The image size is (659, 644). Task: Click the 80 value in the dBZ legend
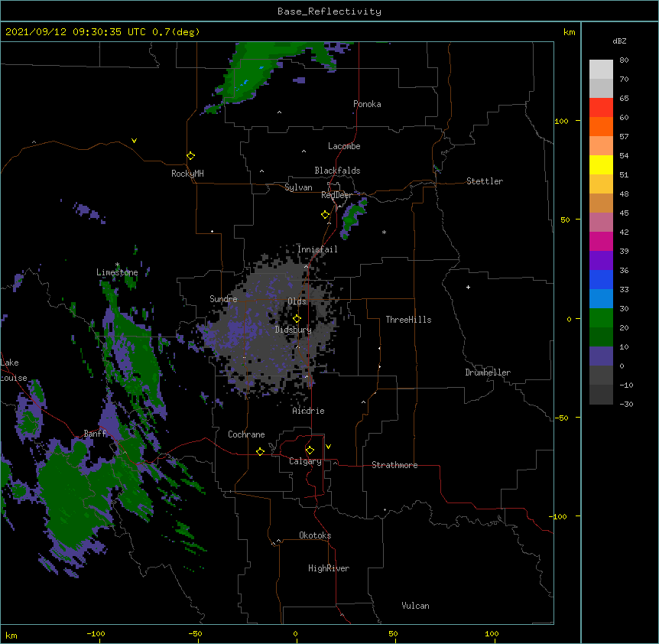click(x=624, y=60)
